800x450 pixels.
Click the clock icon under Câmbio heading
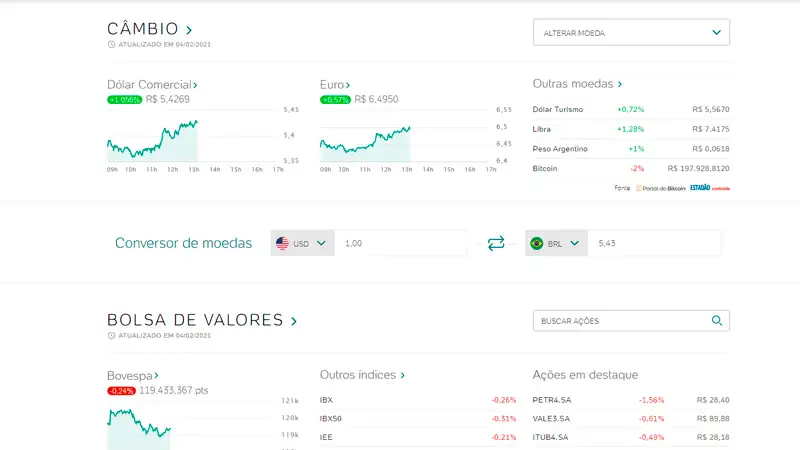(x=111, y=45)
